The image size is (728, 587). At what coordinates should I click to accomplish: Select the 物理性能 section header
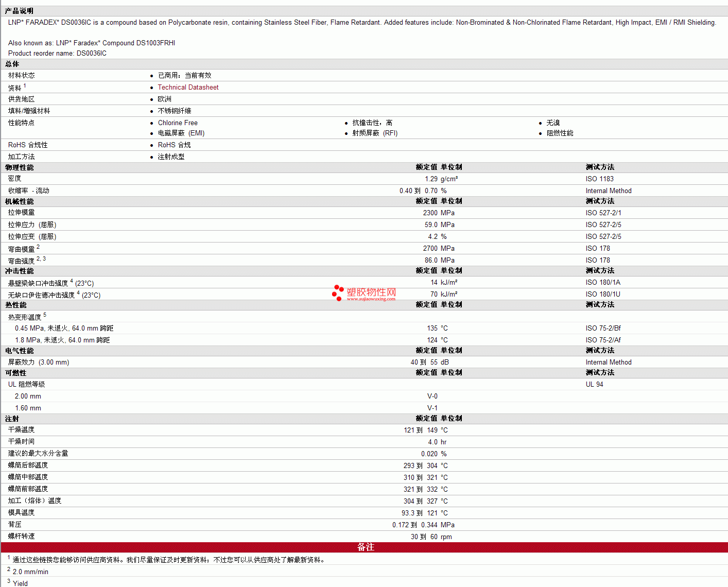(19, 168)
